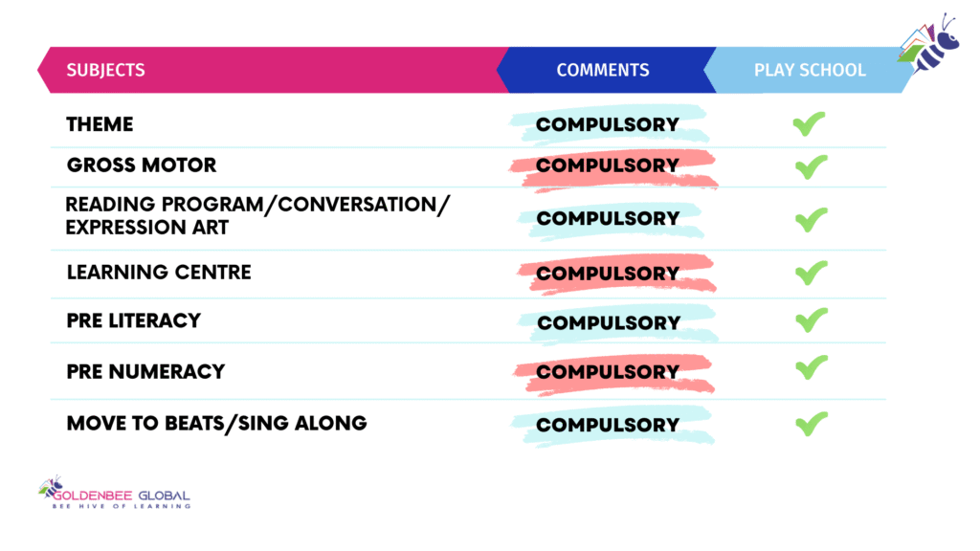The width and height of the screenshot is (980, 551).
Task: Select the Play School header tab
Action: (x=809, y=70)
